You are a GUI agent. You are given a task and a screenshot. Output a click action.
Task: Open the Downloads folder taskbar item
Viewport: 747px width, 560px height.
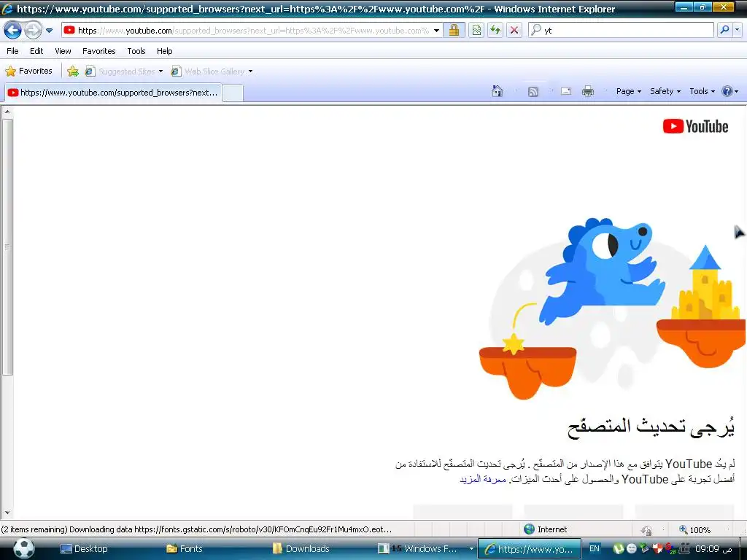point(301,548)
